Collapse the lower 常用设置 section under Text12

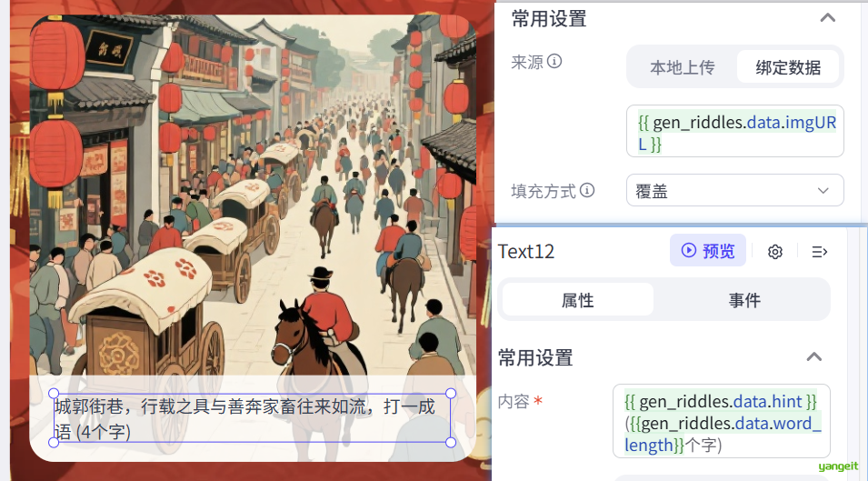pos(813,356)
